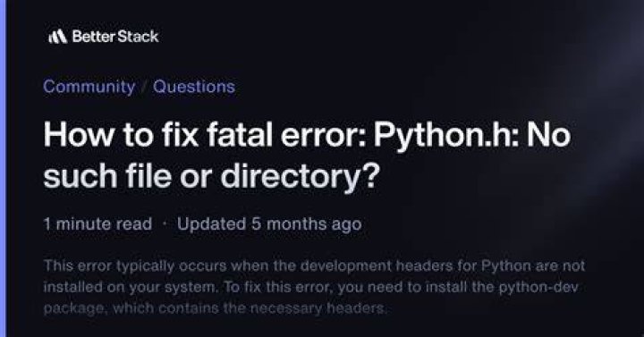Click the 'such file or directory?' headline line

[x=212, y=176]
